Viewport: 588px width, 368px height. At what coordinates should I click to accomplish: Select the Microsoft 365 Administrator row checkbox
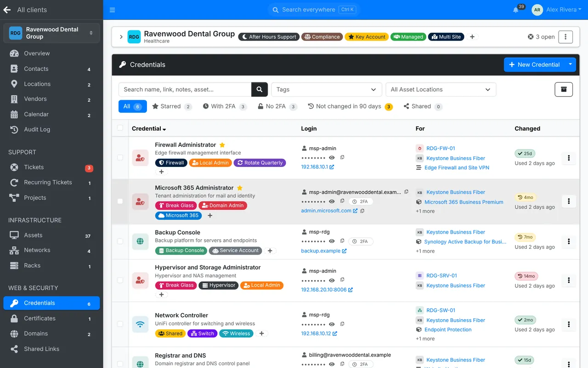pyautogui.click(x=120, y=201)
